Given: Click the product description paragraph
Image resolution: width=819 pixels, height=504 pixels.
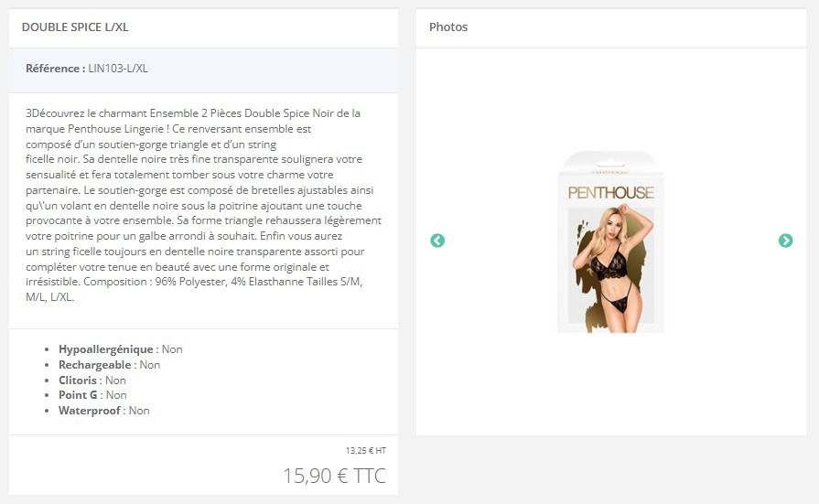Looking at the screenshot, I should pos(204,205).
